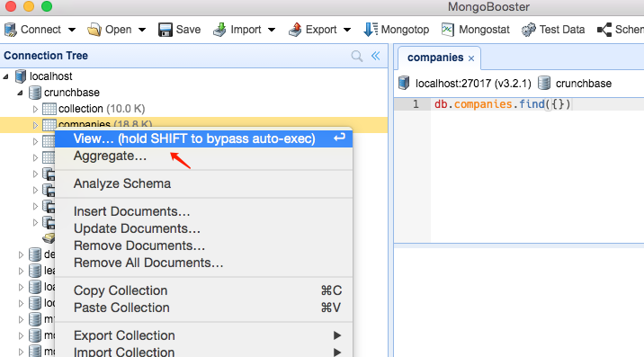Select the crunchbase database in tree

coord(72,93)
